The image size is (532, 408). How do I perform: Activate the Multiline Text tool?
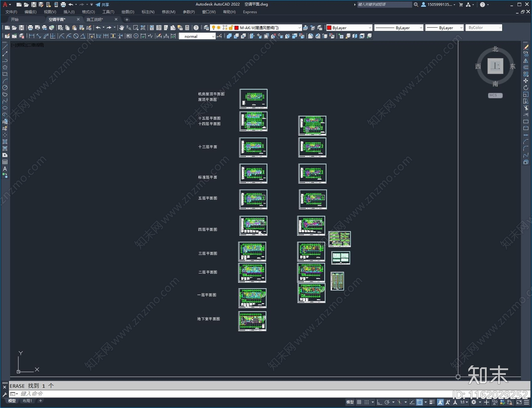pyautogui.click(x=5, y=169)
